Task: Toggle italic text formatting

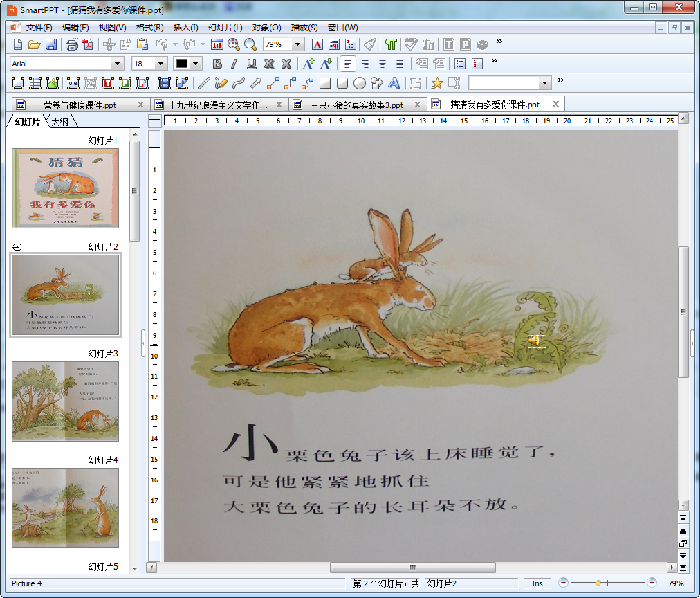Action: point(234,64)
